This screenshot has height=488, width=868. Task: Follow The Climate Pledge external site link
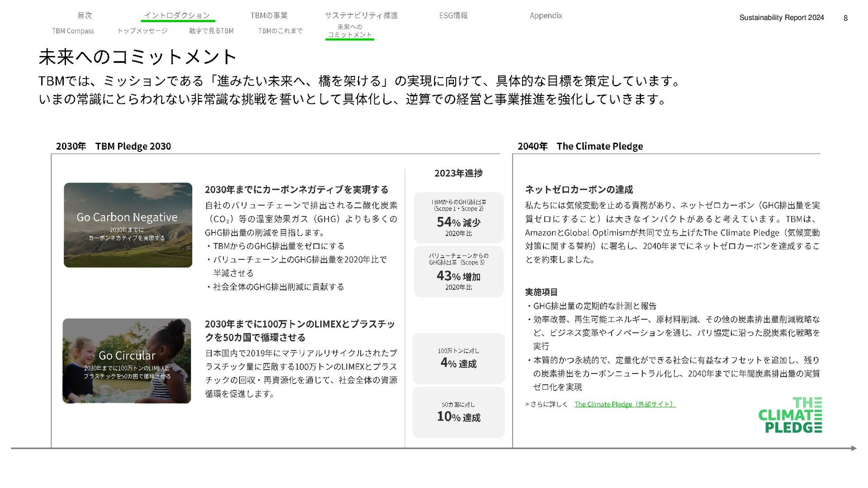(x=624, y=404)
